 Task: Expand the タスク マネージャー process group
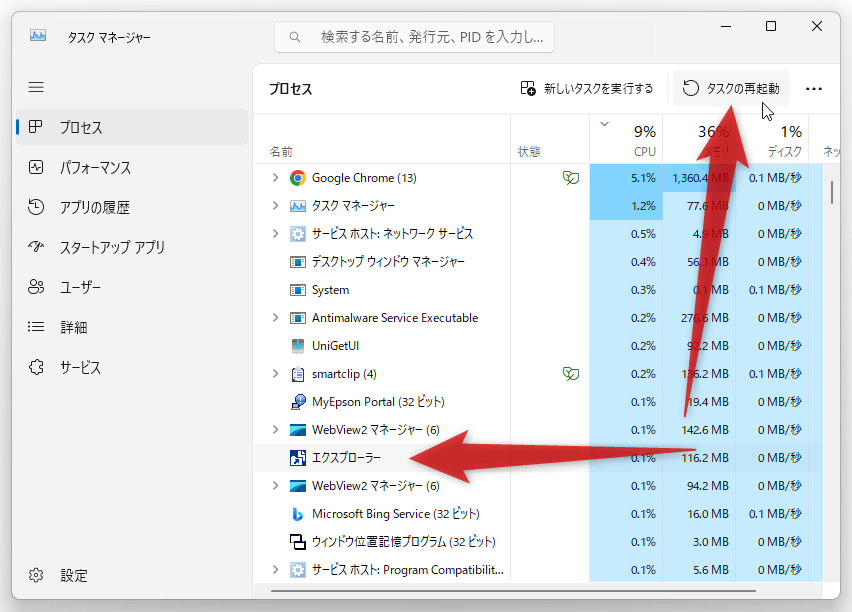point(275,206)
